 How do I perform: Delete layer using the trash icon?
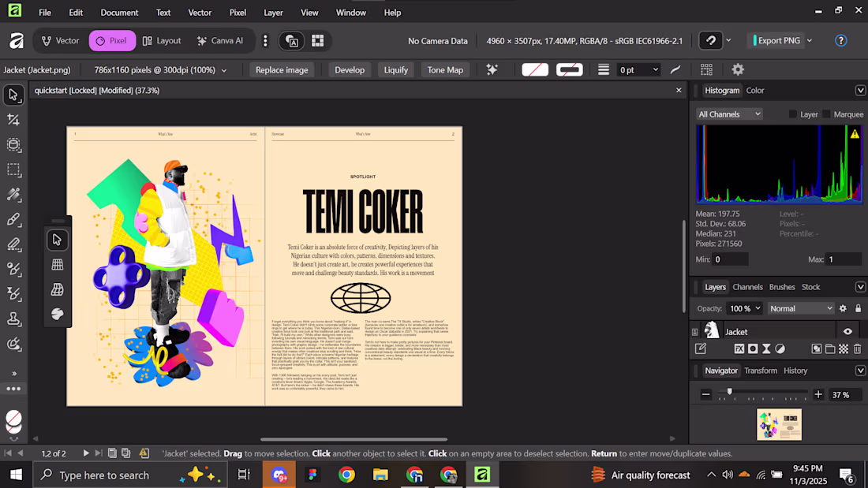(x=857, y=348)
